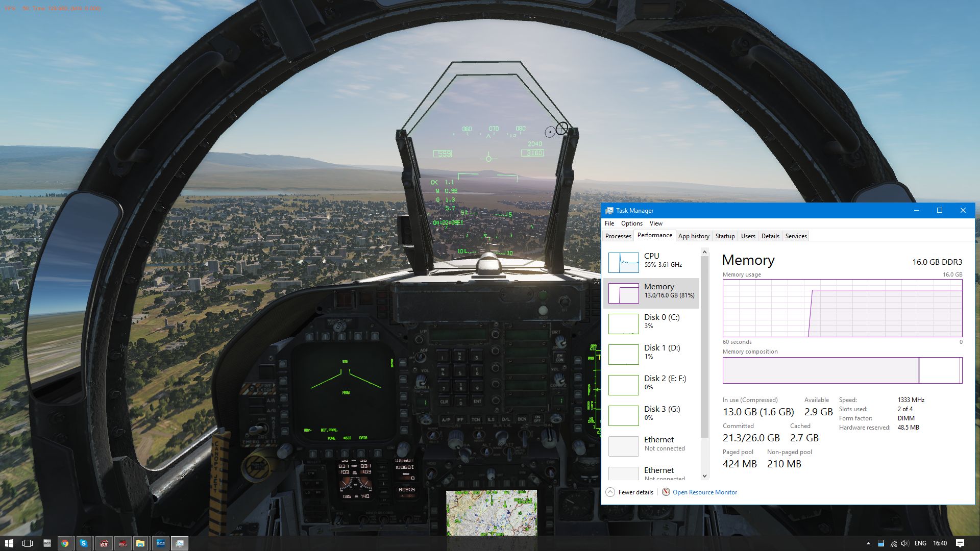
Task: Click the '2 of 4' slots used value
Action: click(x=905, y=409)
